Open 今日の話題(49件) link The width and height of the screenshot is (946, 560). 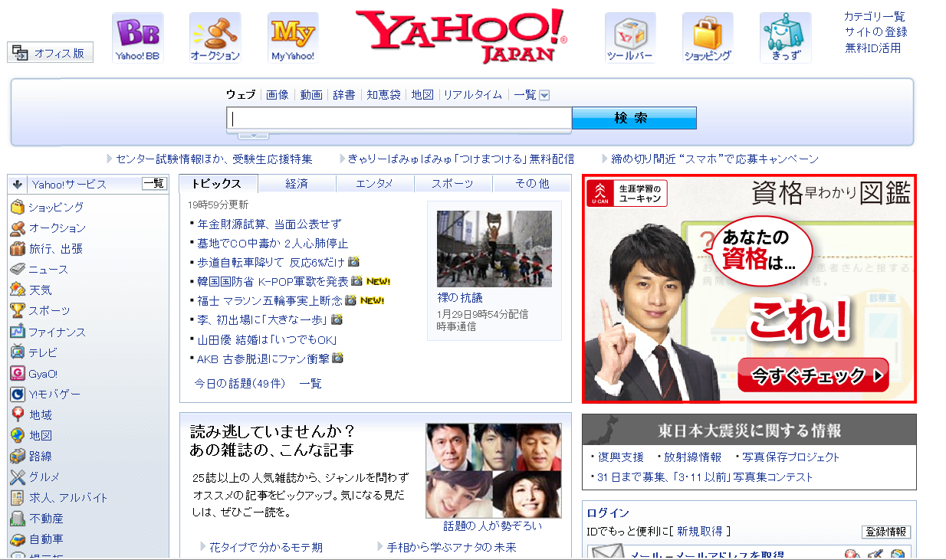pyautogui.click(x=239, y=383)
